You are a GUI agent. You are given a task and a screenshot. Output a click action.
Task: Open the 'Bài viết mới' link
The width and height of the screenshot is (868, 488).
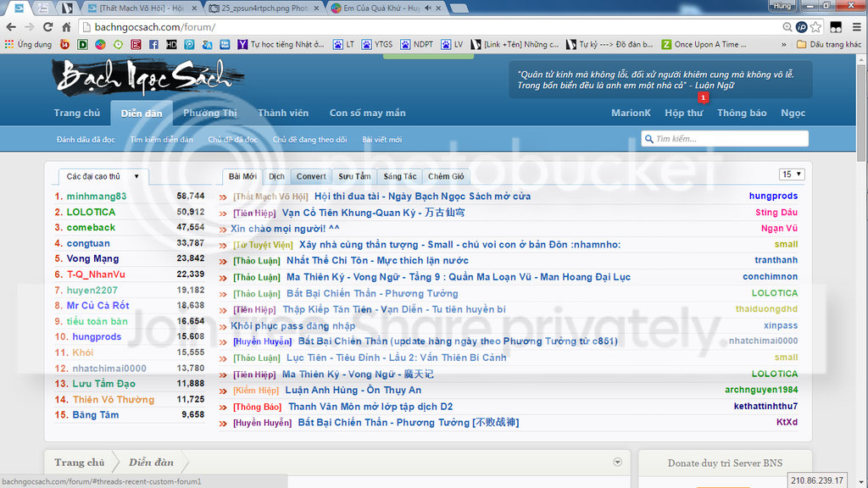381,139
